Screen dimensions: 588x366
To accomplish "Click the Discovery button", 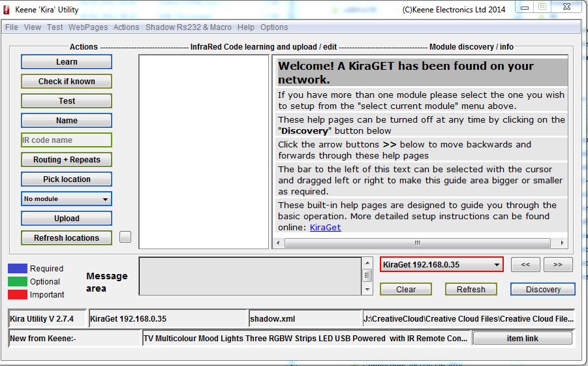I will click(542, 290).
